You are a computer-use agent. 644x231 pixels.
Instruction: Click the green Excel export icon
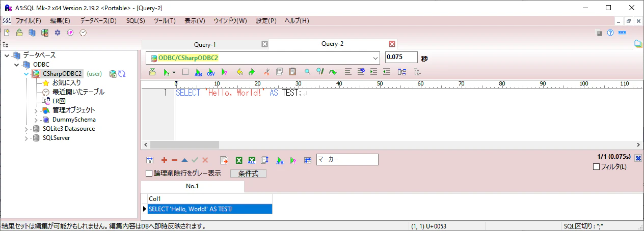[238, 160]
